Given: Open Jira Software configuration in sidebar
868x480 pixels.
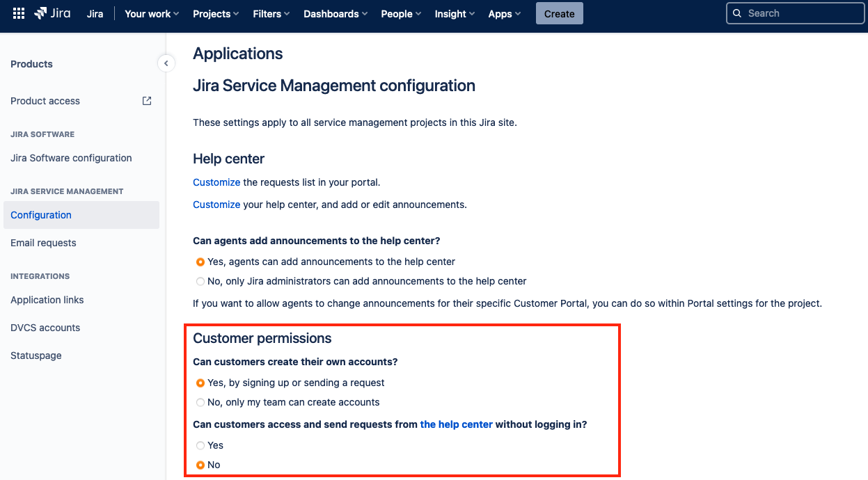Looking at the screenshot, I should tap(71, 158).
